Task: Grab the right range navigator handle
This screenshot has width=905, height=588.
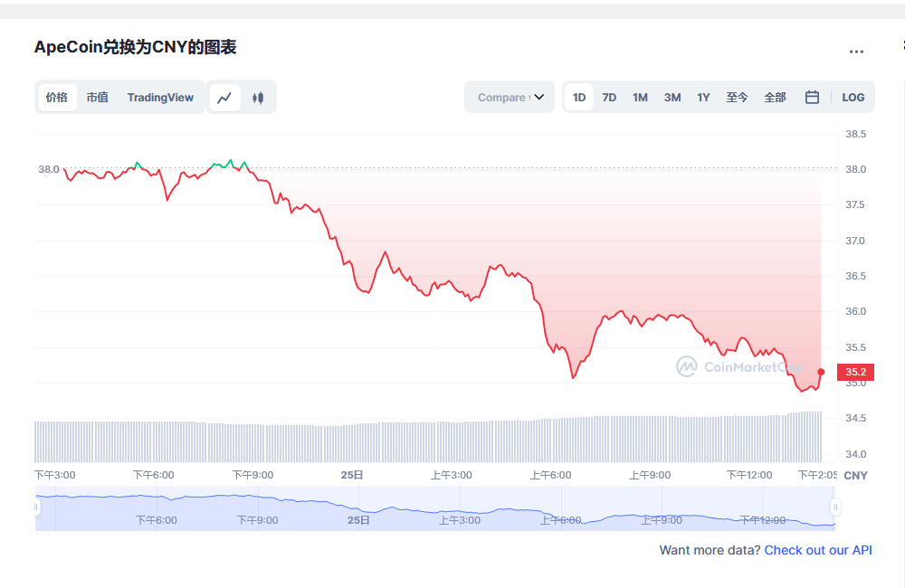Action: [x=834, y=507]
